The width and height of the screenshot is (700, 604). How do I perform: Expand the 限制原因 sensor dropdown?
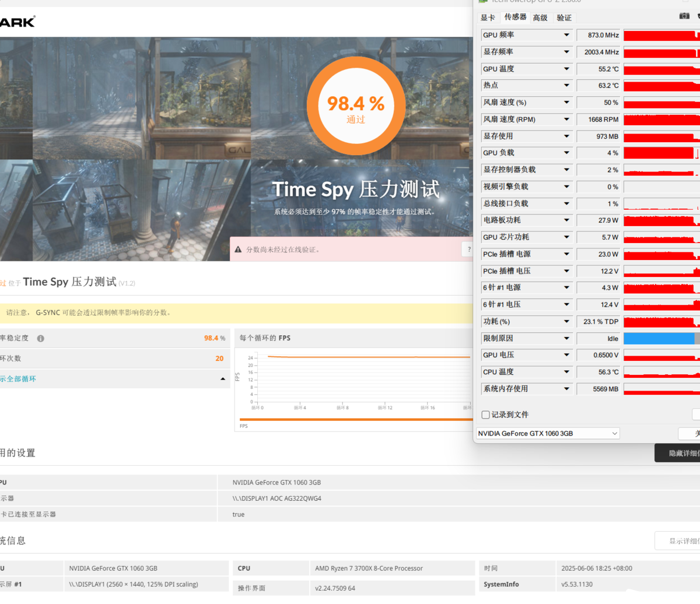[x=566, y=338]
